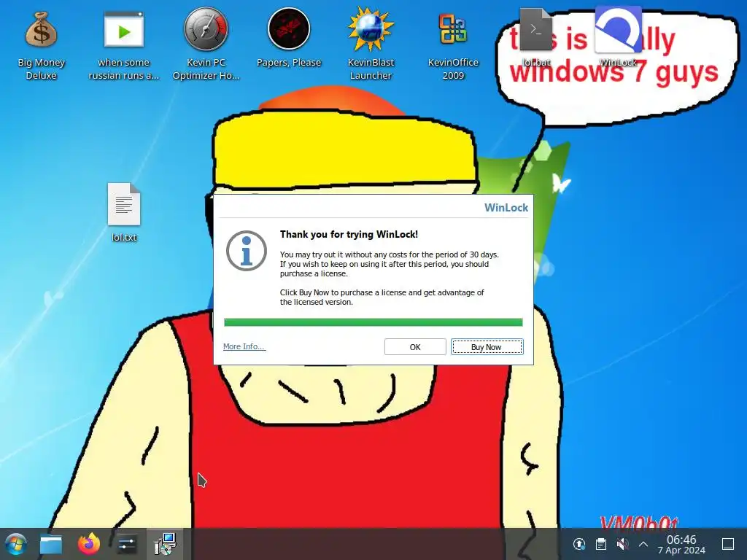Launch Firefox from the taskbar
The height and width of the screenshot is (560, 747).
[x=88, y=544]
